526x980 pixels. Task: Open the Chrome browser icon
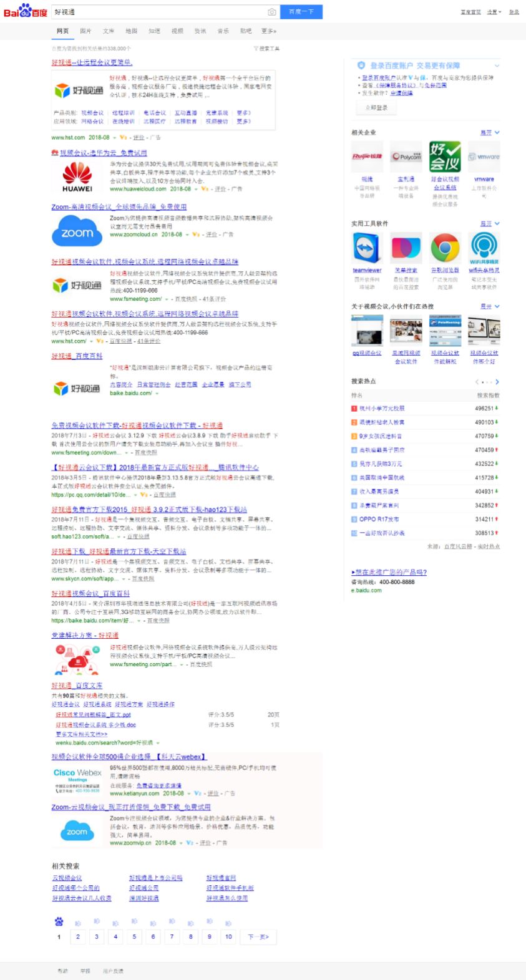[x=445, y=248]
